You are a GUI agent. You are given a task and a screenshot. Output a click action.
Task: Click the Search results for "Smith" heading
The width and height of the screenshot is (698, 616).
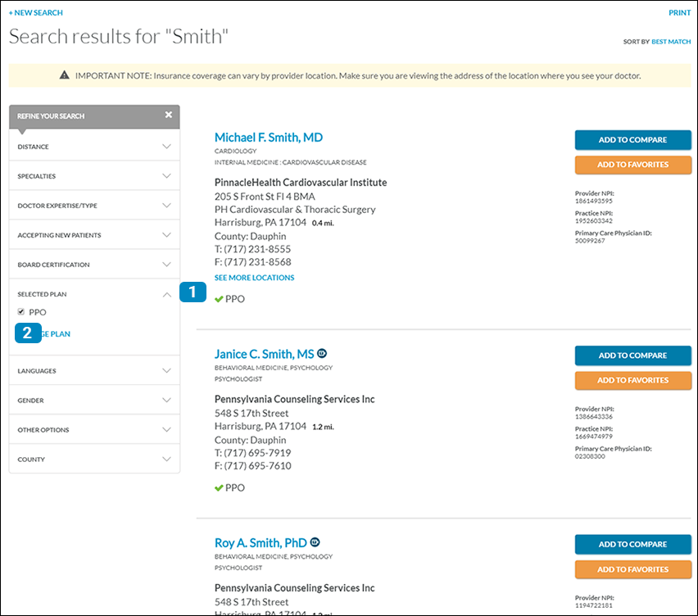coord(119,37)
